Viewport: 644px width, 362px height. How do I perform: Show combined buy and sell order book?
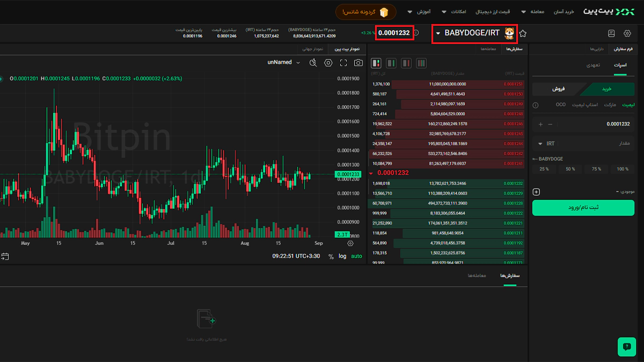pyautogui.click(x=376, y=63)
